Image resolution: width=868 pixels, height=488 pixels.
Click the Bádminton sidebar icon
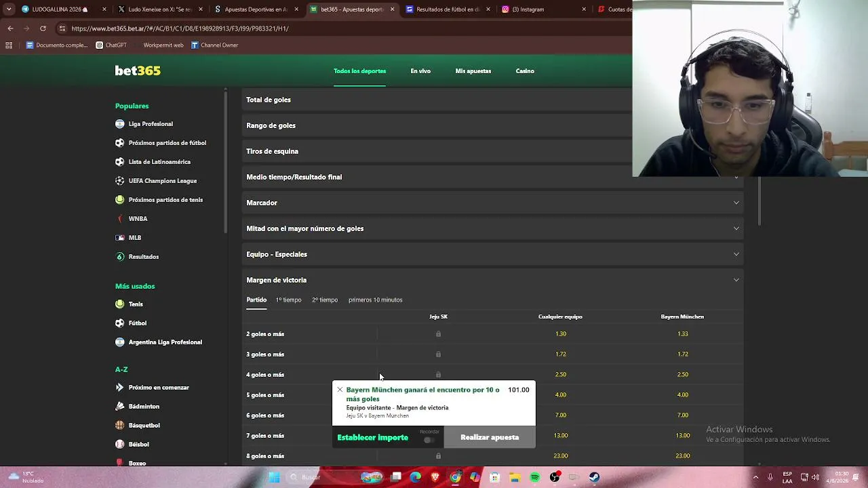(x=120, y=407)
